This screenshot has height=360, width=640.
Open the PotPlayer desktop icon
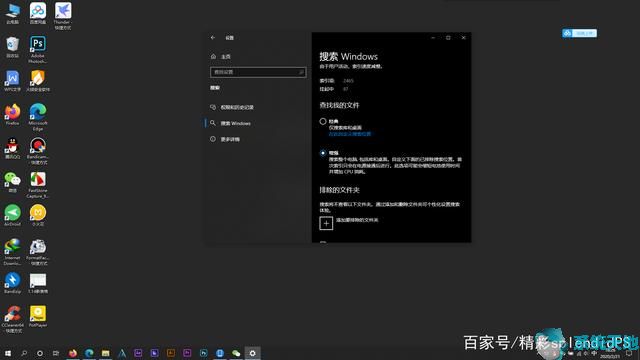click(38, 316)
